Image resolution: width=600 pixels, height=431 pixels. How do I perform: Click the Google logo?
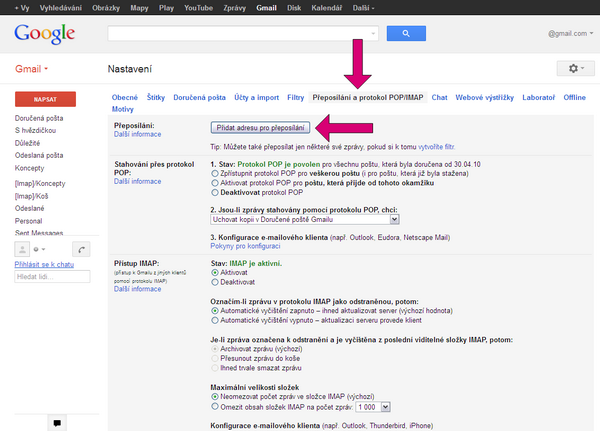(x=45, y=34)
